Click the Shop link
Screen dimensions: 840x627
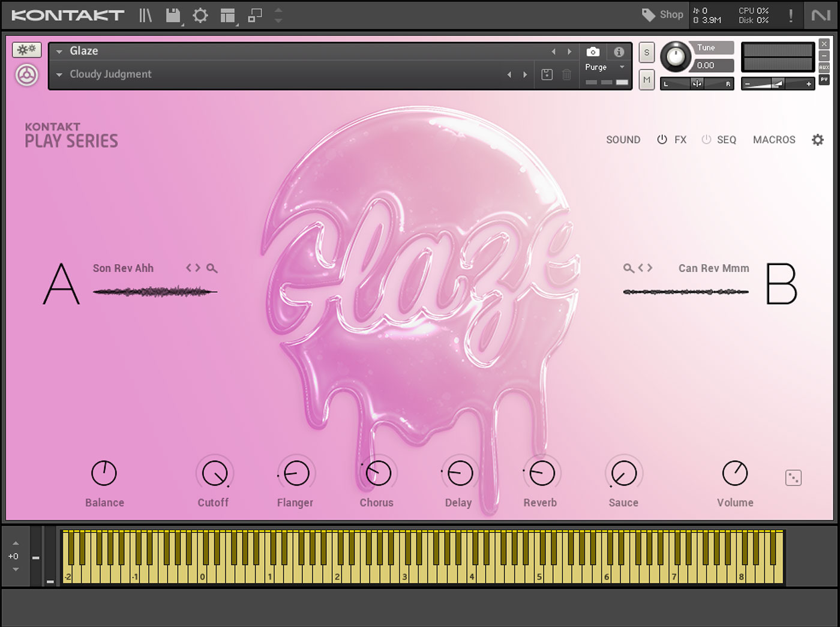pyautogui.click(x=671, y=14)
